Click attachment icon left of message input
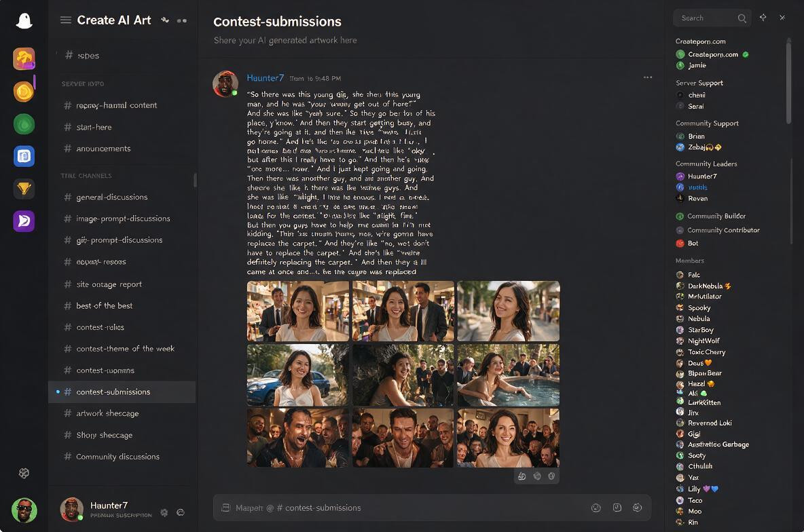Viewport: 804px width, 532px height. coord(225,508)
